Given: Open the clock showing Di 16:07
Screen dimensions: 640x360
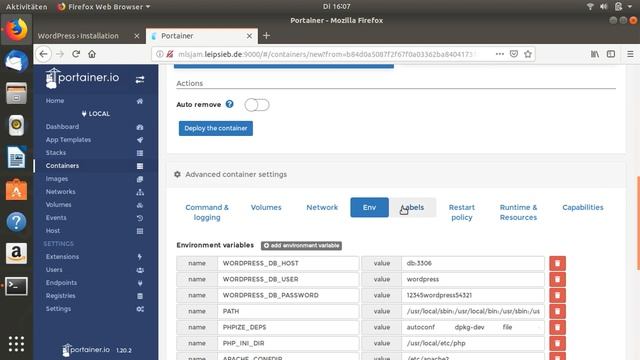Looking at the screenshot, I should tap(336, 7).
